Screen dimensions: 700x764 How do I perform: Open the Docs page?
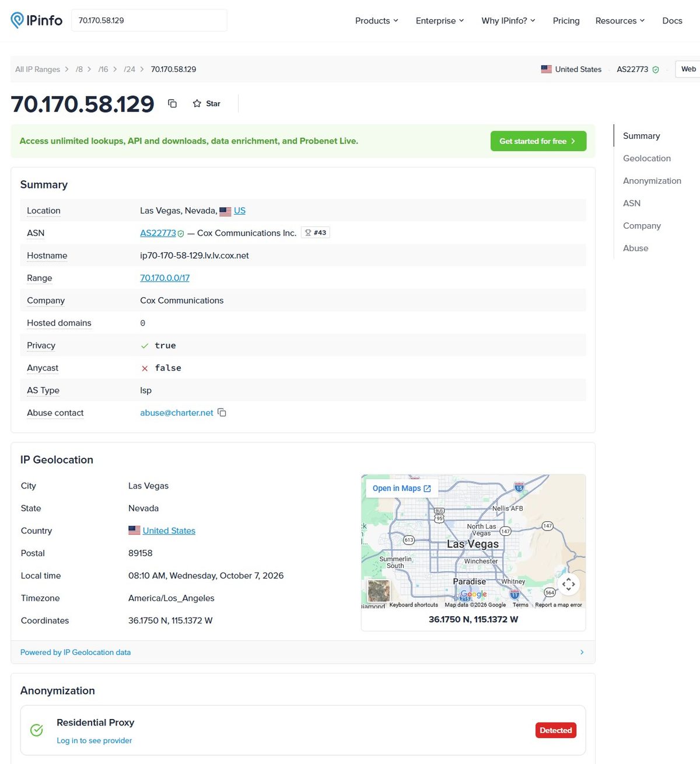point(672,20)
